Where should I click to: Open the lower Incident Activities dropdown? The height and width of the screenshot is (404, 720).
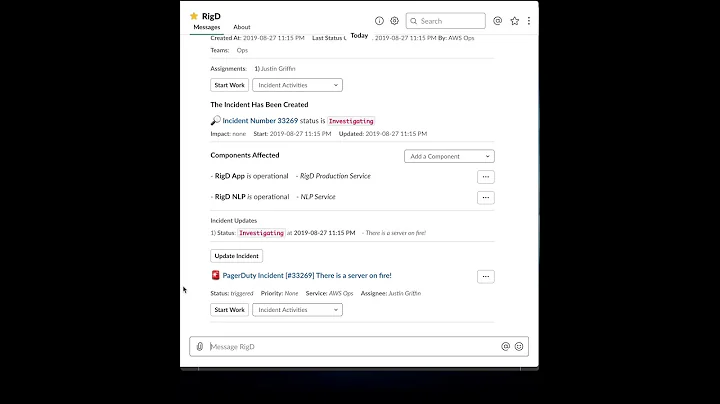coord(297,310)
